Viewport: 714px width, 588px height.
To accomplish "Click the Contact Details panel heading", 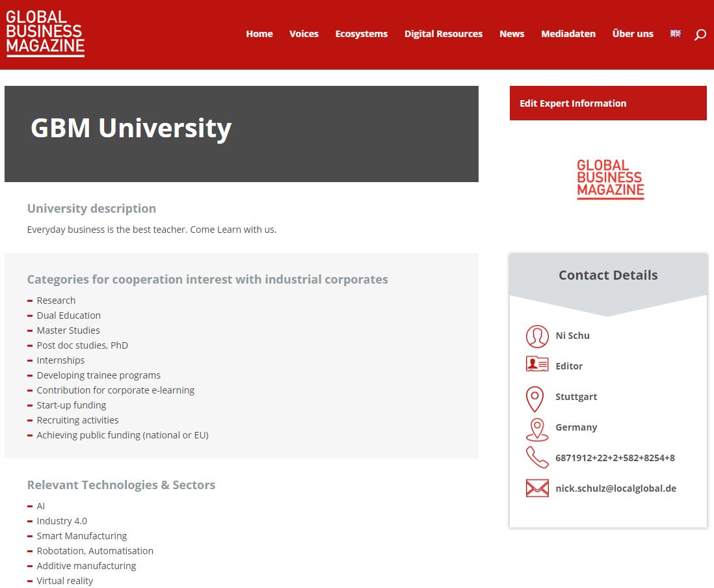I will tap(608, 275).
